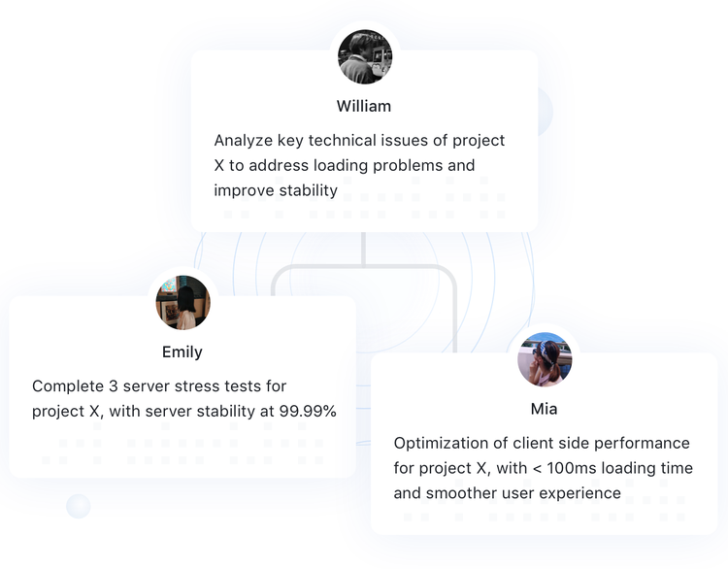This screenshot has width=728, height=569.
Task: Click the dotted placeholder pattern in Emily's card
Action: pos(182,450)
